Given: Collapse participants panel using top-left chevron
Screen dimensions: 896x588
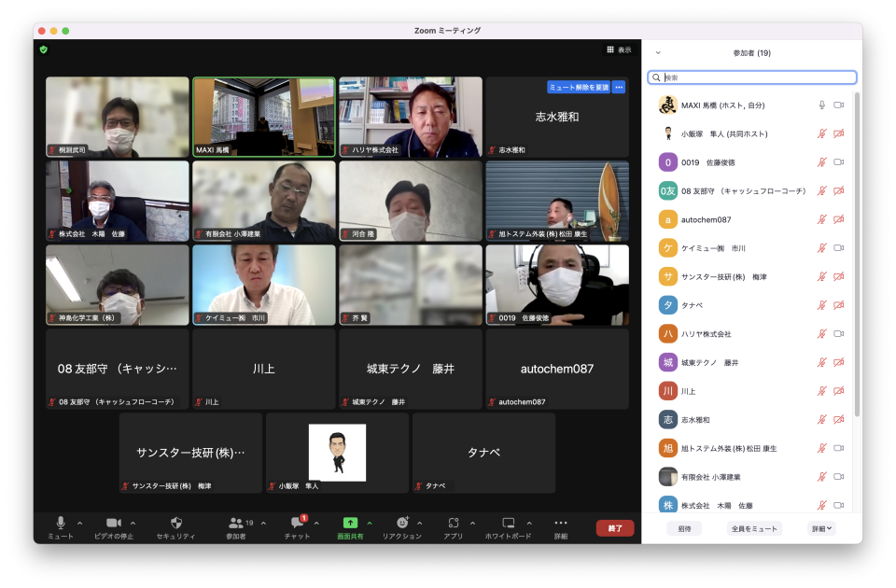Looking at the screenshot, I should [657, 53].
